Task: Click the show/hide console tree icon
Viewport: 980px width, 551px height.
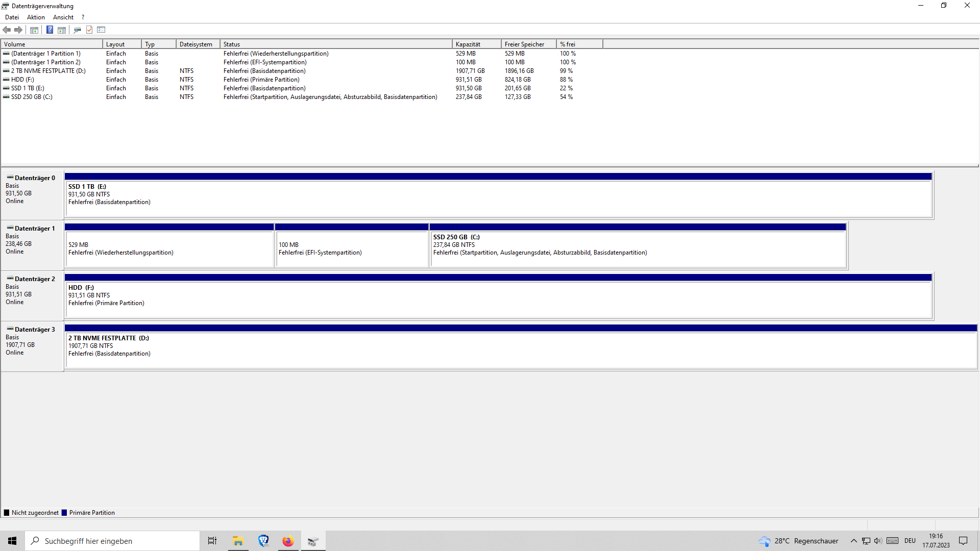Action: (x=34, y=30)
